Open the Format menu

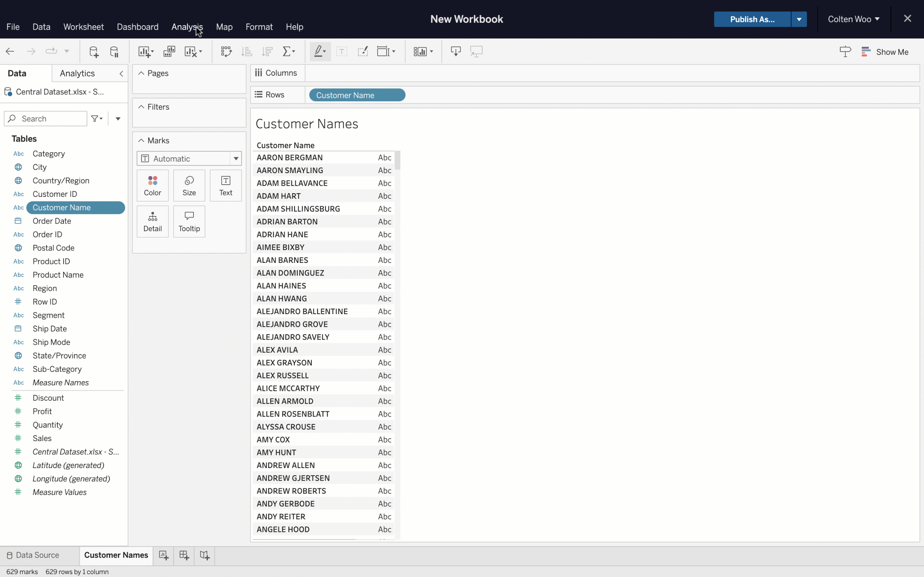coord(259,27)
